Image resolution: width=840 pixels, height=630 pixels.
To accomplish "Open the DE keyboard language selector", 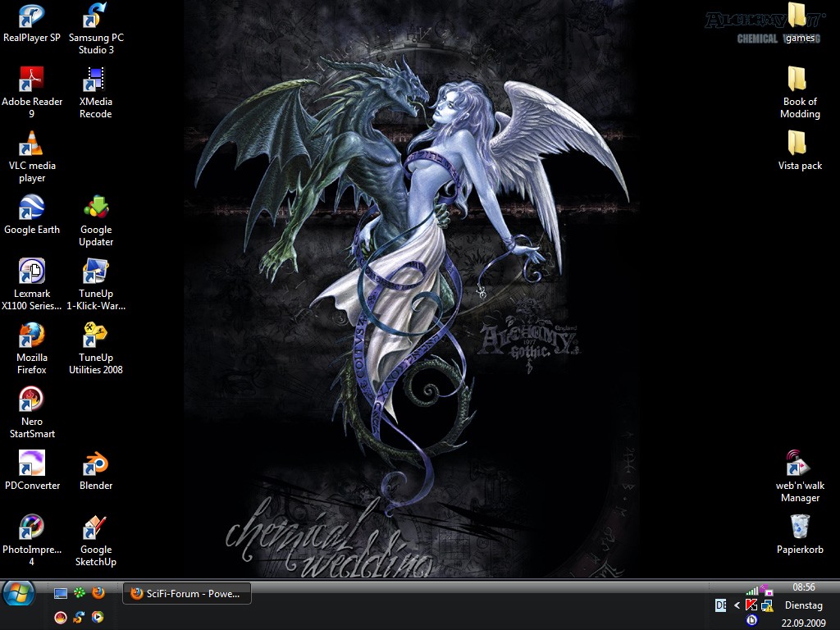I will [720, 605].
